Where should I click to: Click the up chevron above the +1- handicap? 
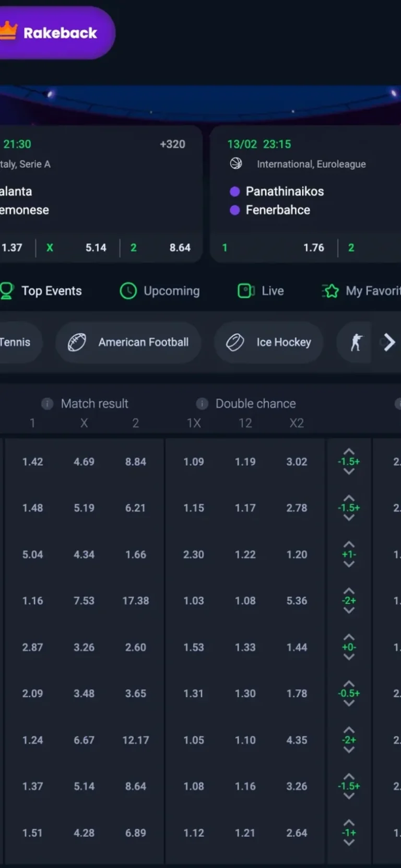click(x=349, y=545)
